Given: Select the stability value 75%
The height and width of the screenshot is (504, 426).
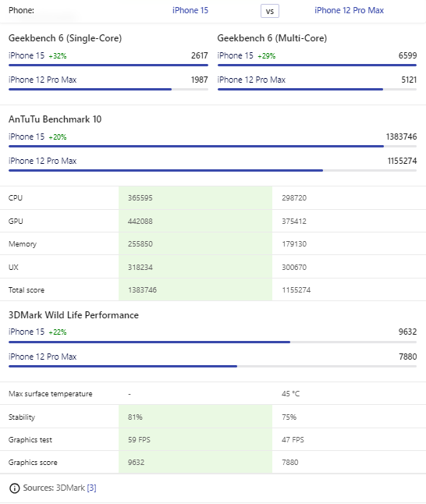Looking at the screenshot, I should point(289,417).
